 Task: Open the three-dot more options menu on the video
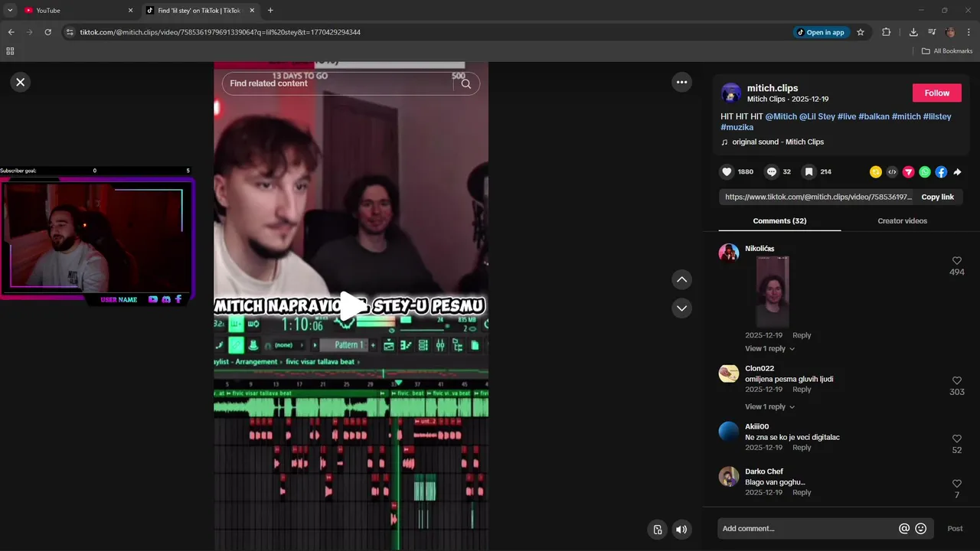tap(681, 82)
